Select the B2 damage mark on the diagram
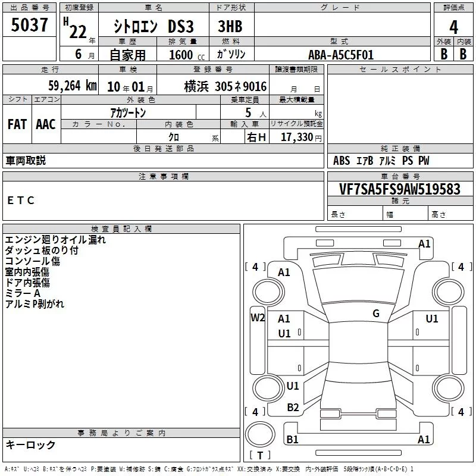This screenshot has height=476, width=476. tap(293, 408)
